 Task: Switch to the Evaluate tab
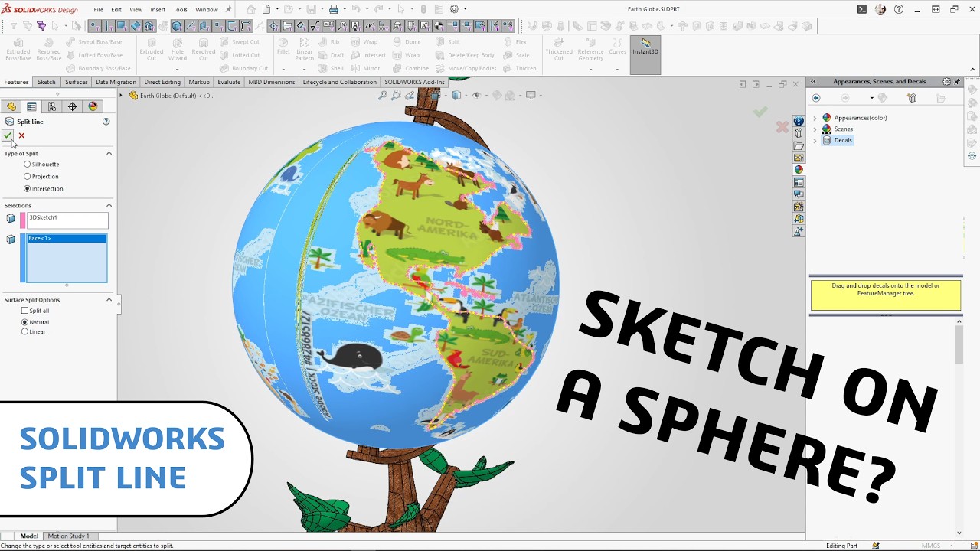[x=229, y=82]
